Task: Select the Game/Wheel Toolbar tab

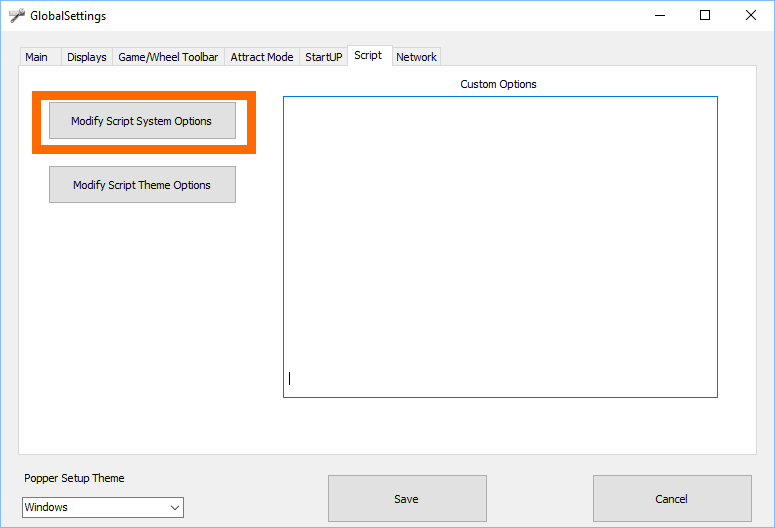Action: click(168, 57)
